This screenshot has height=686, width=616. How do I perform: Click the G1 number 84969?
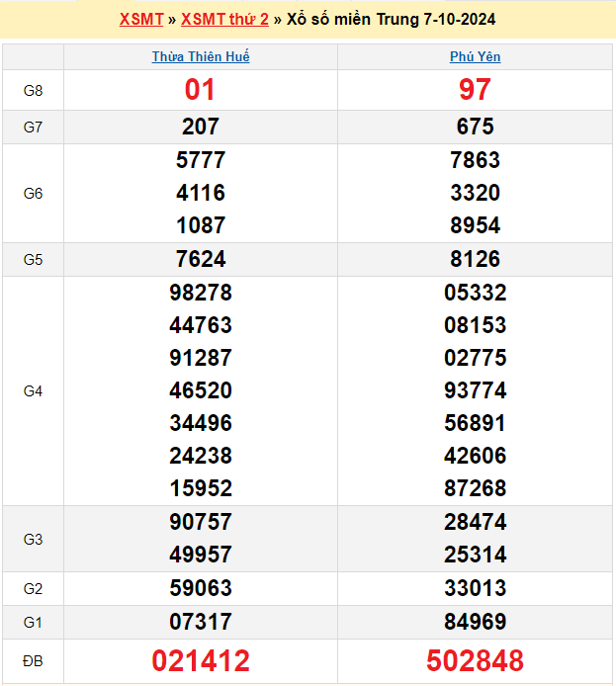tap(475, 622)
